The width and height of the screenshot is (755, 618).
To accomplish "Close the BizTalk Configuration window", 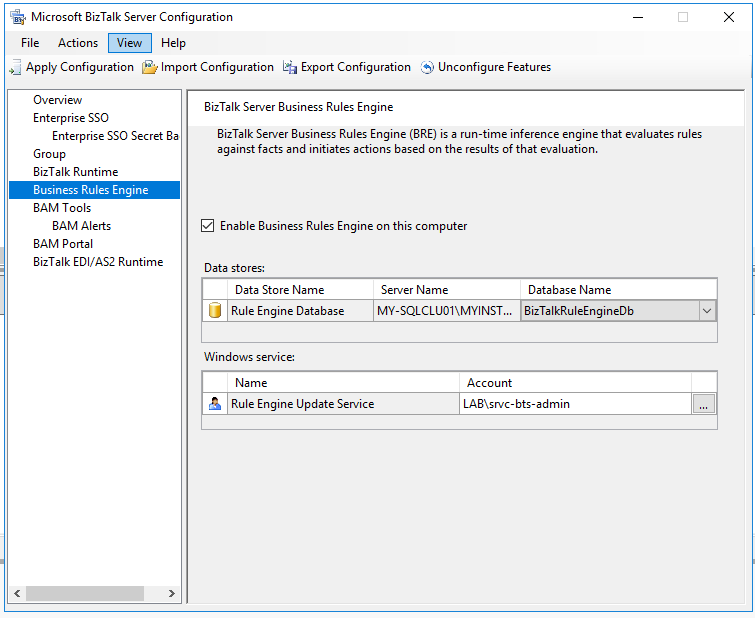I will pyautogui.click(x=729, y=17).
